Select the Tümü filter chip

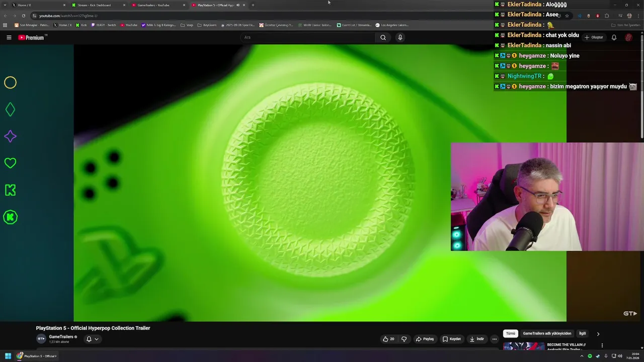click(x=511, y=333)
